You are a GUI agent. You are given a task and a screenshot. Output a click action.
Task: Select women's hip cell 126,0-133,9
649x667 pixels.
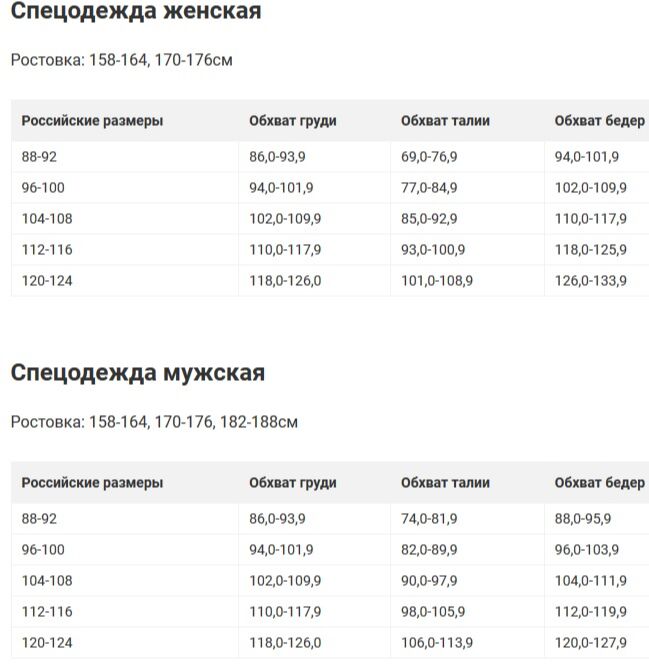(591, 281)
